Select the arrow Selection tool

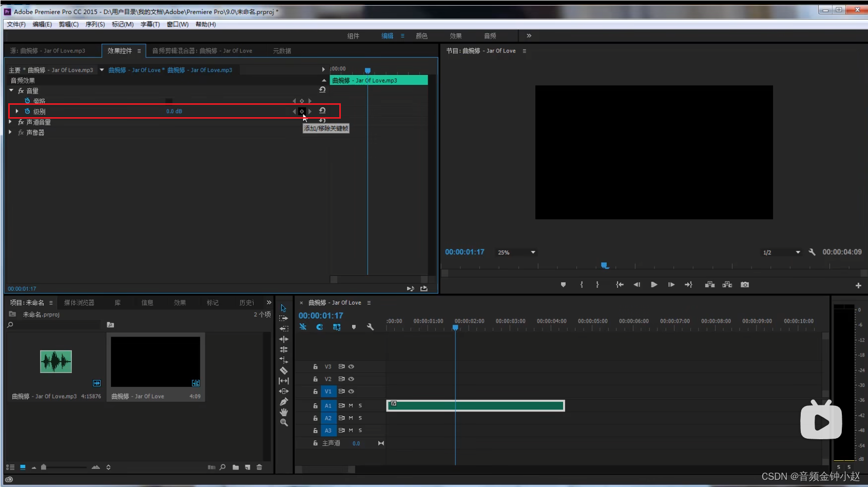(x=283, y=308)
